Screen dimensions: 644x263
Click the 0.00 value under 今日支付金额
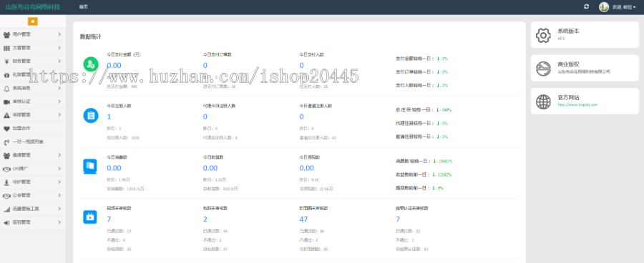tap(114, 65)
